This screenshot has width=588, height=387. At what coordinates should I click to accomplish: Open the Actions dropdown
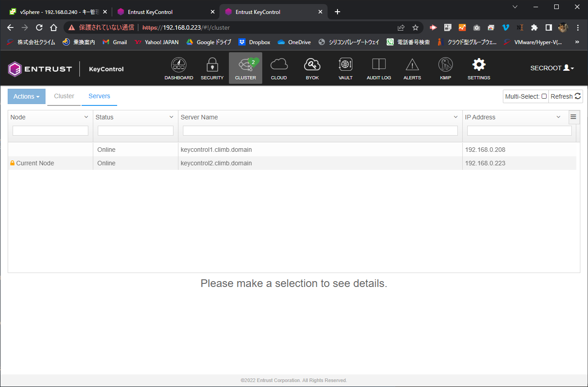[x=27, y=96]
